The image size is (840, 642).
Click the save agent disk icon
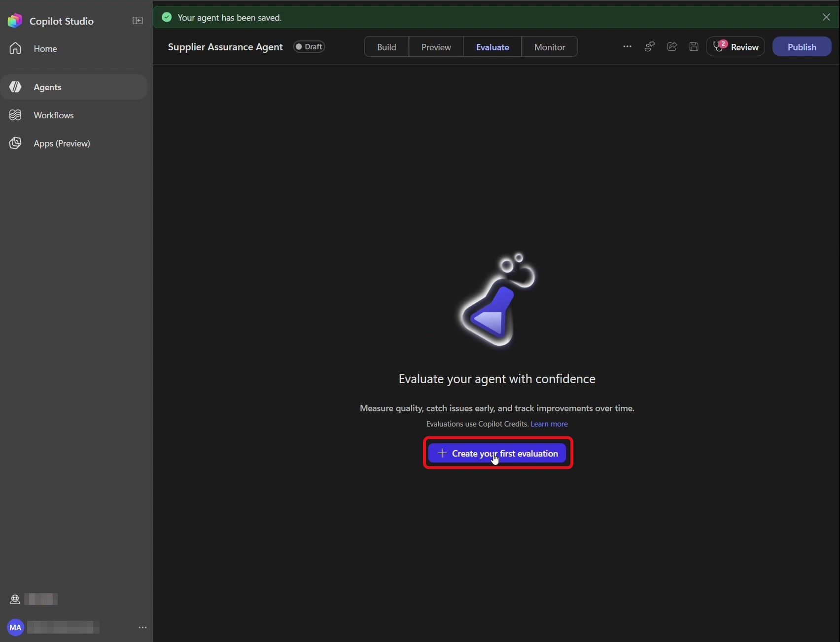694,46
